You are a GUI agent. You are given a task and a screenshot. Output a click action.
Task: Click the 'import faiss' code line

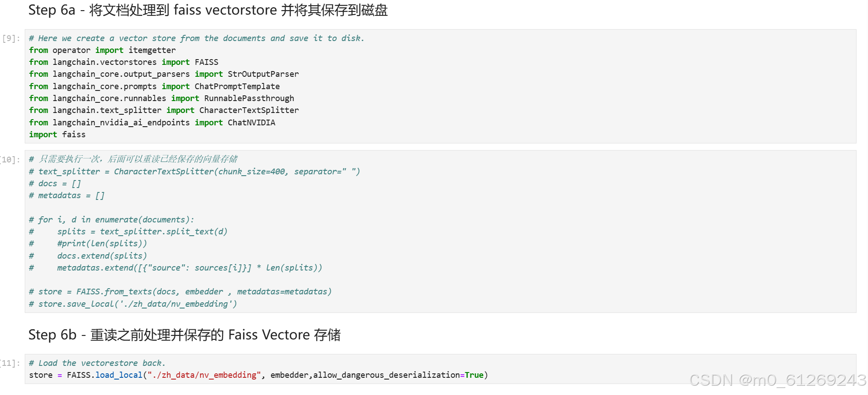point(57,135)
